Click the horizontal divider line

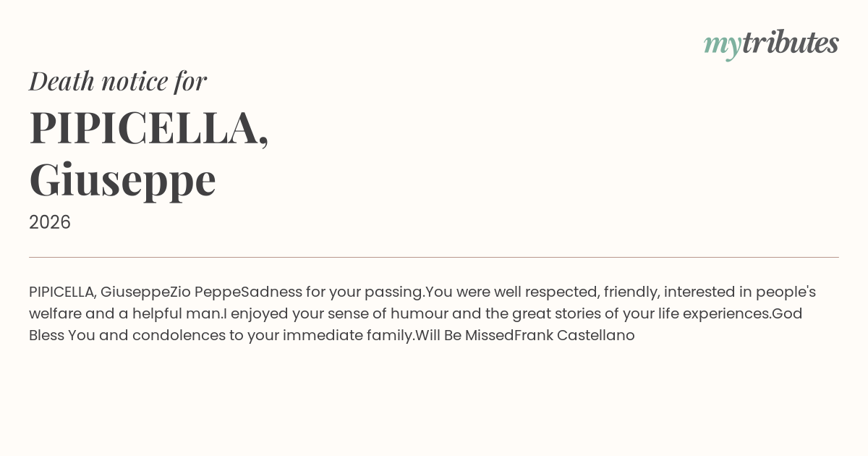tap(434, 257)
